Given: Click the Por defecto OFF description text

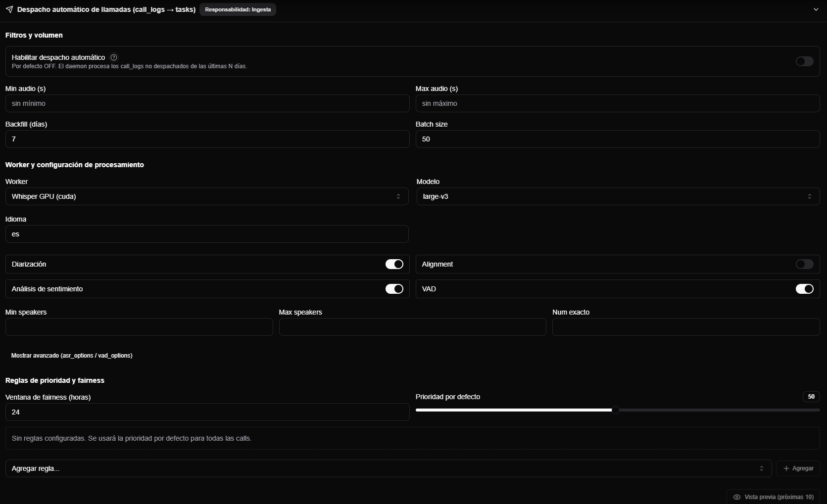Looking at the screenshot, I should 129,66.
